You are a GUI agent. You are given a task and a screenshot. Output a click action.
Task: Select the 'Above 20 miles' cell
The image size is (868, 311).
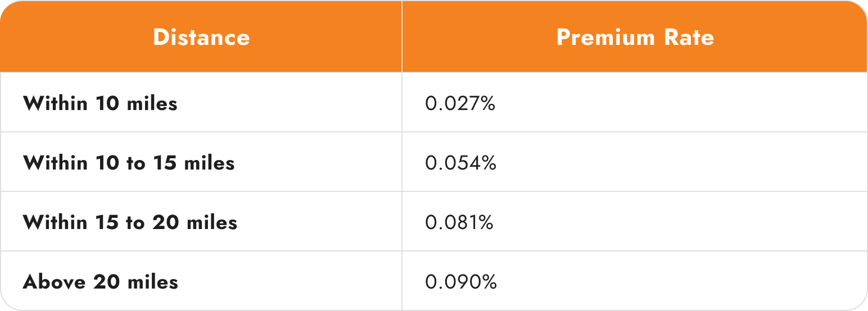tap(100, 282)
